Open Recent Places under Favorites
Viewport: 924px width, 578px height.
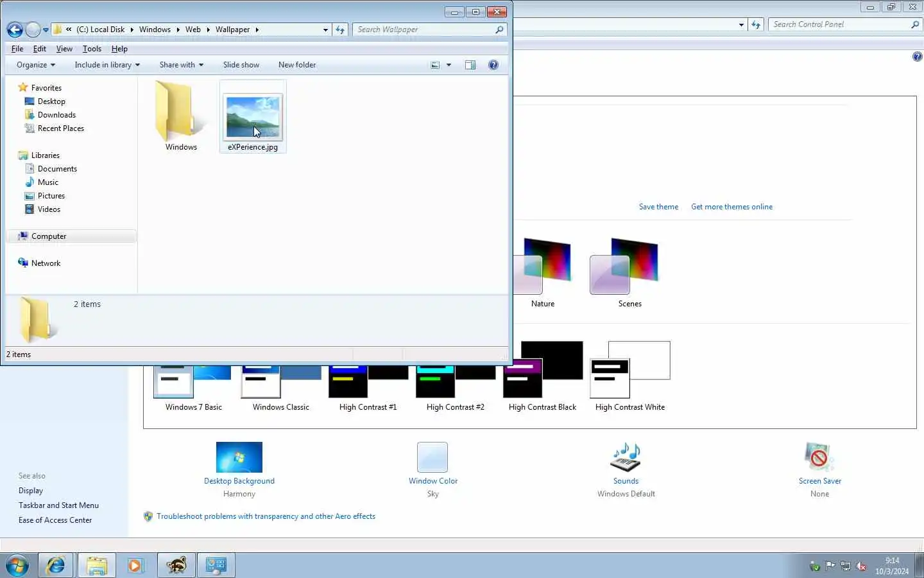[61, 128]
